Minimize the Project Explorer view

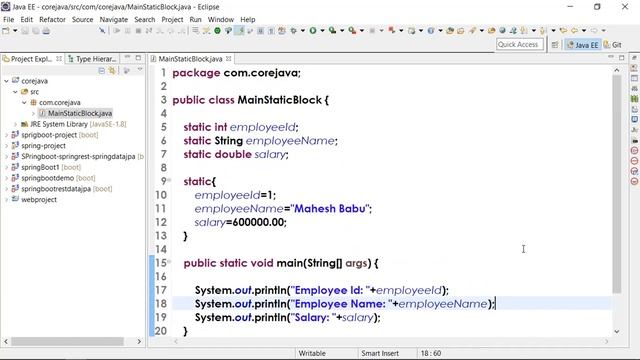pyautogui.click(x=127, y=58)
